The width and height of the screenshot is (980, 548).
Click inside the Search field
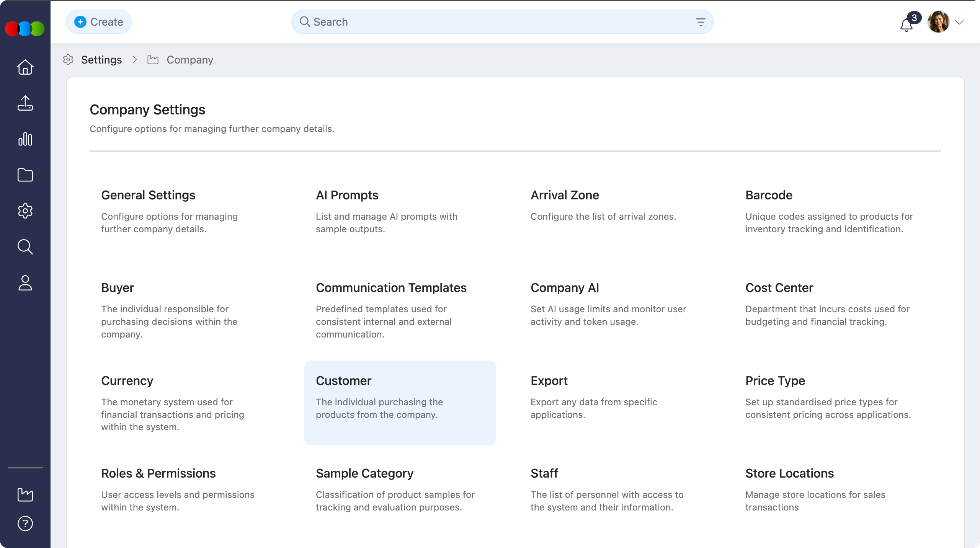pyautogui.click(x=459, y=22)
